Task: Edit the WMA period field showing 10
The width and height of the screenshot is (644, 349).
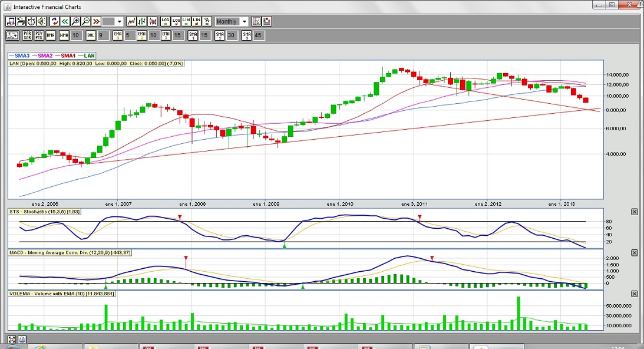Action: [x=77, y=35]
